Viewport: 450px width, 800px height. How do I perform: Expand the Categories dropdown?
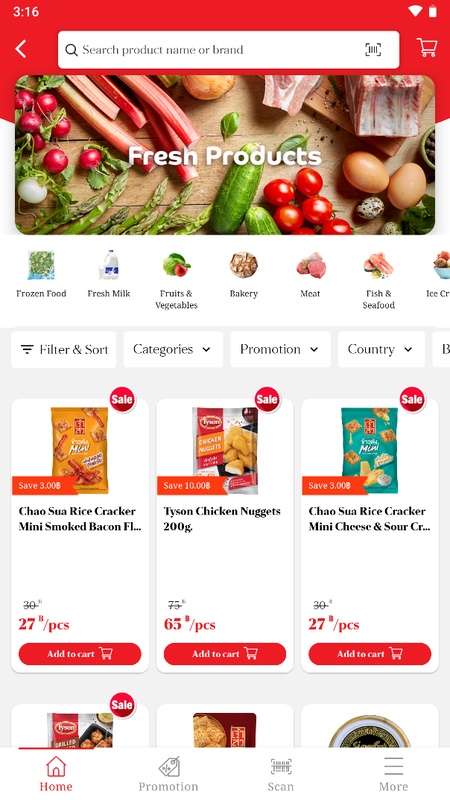173,349
